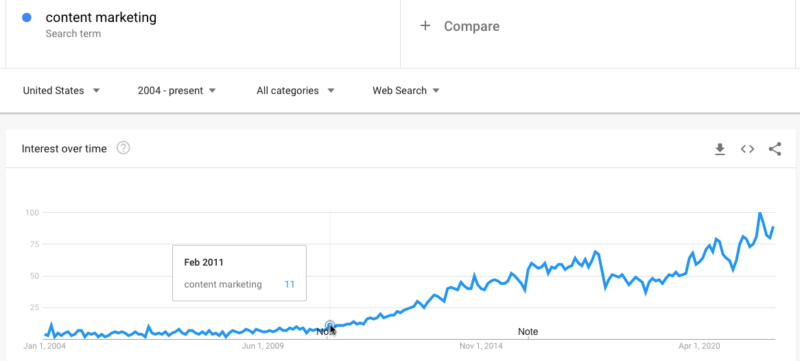Click the Jan 1, 2004 axis label
The height and width of the screenshot is (361, 800).
tap(45, 346)
